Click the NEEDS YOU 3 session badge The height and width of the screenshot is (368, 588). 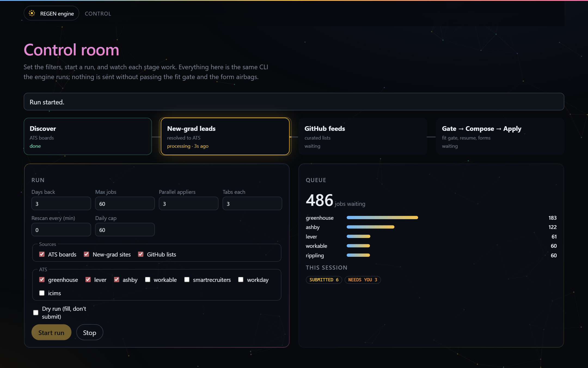pyautogui.click(x=363, y=280)
